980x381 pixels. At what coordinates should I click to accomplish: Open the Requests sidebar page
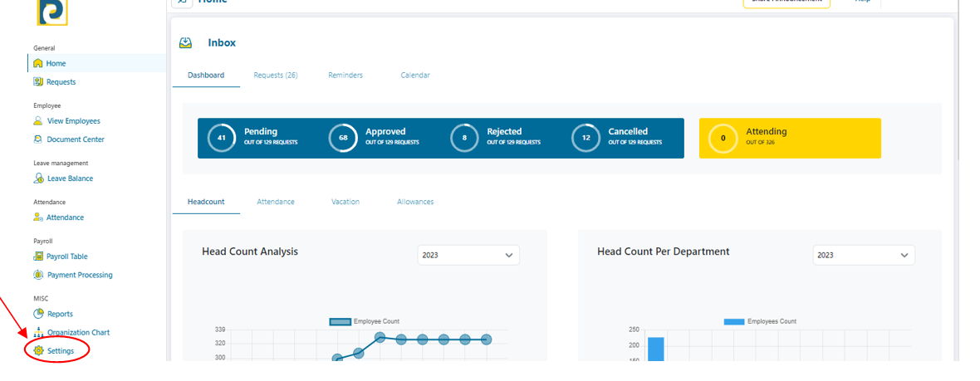[54, 82]
